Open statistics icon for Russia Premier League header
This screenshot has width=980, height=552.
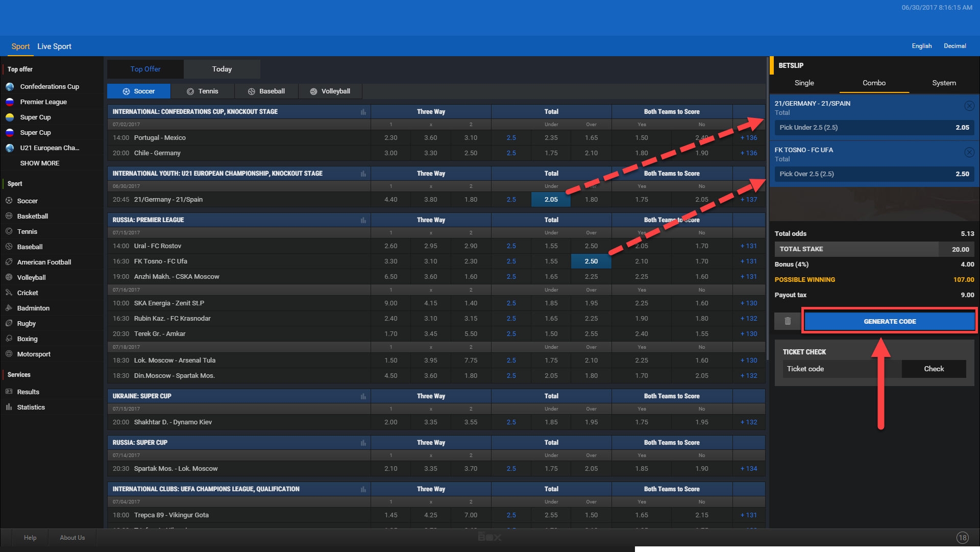coord(363,220)
